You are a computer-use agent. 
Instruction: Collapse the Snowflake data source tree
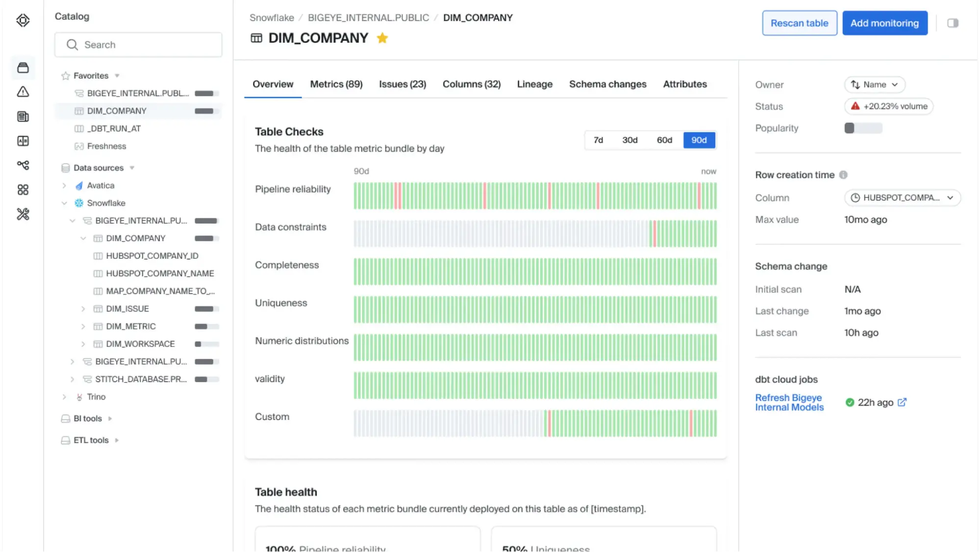click(65, 203)
